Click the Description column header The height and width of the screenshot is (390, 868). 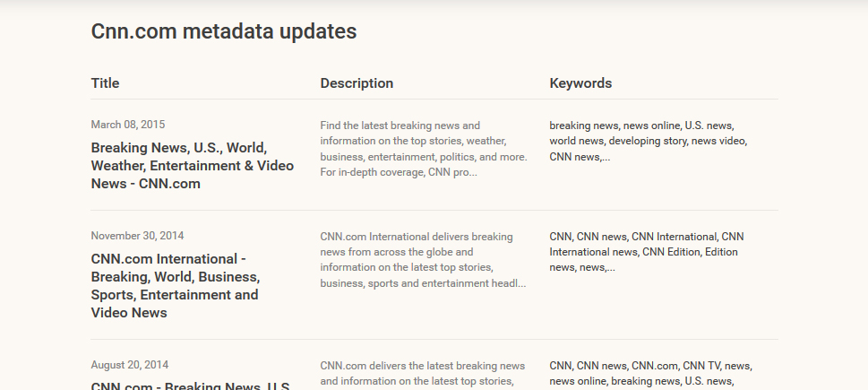357,83
